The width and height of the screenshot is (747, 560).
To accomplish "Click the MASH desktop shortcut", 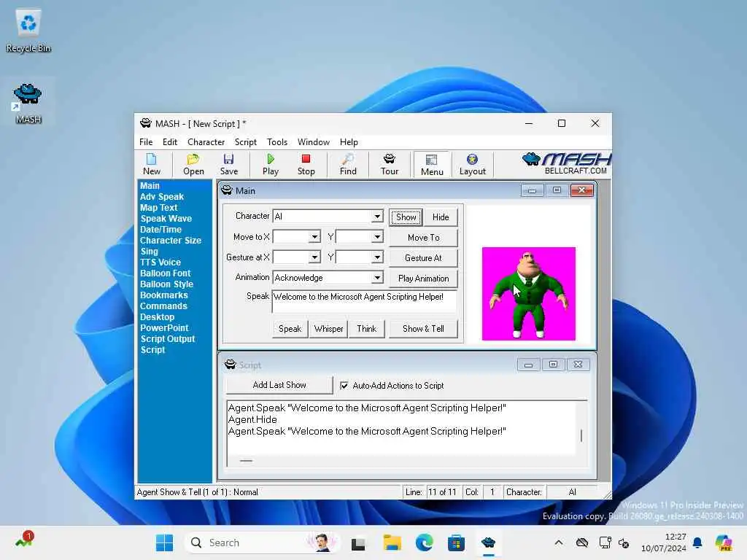I will tap(28, 103).
